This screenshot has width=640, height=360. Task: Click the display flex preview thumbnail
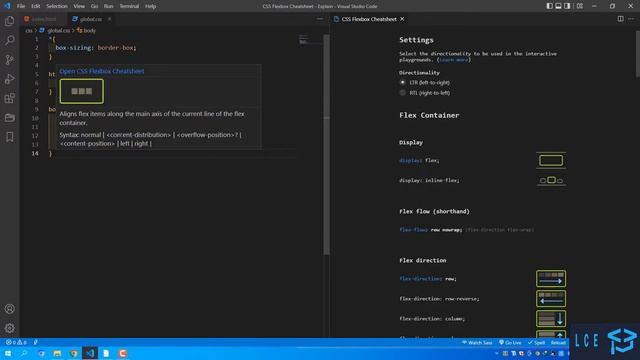[551, 160]
